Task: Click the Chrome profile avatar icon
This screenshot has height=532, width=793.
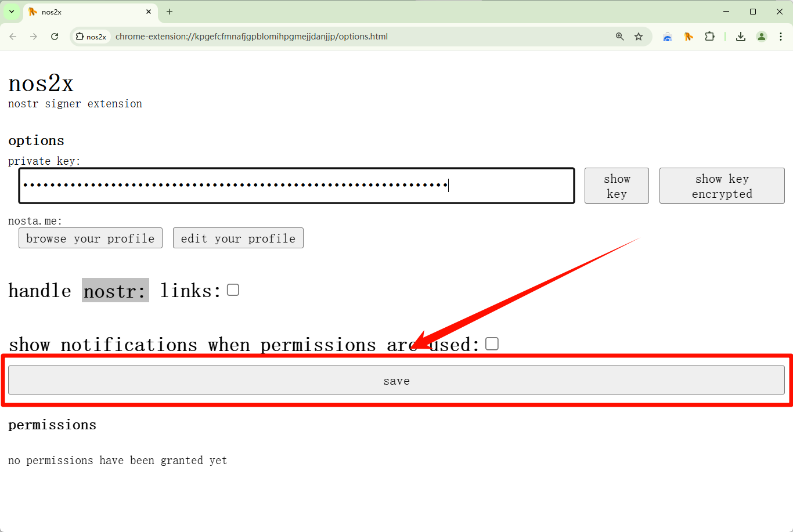Action: (x=761, y=37)
